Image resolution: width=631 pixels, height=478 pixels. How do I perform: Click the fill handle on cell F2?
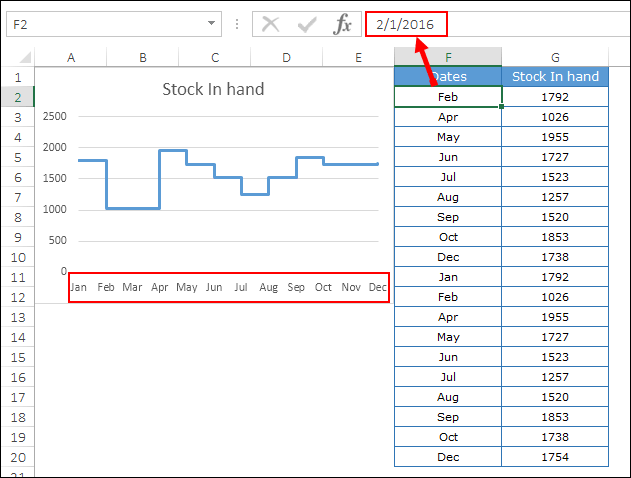501,107
